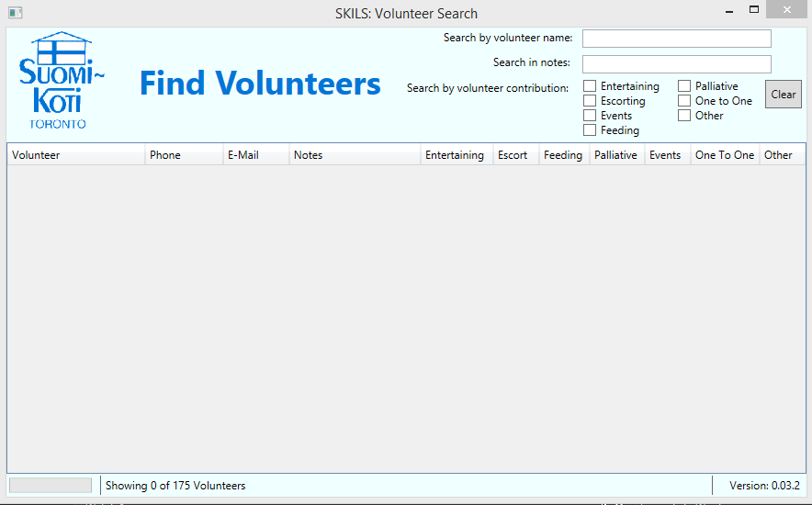The width and height of the screenshot is (812, 505).
Task: Maximize the Volunteer Search window
Action: 754,10
